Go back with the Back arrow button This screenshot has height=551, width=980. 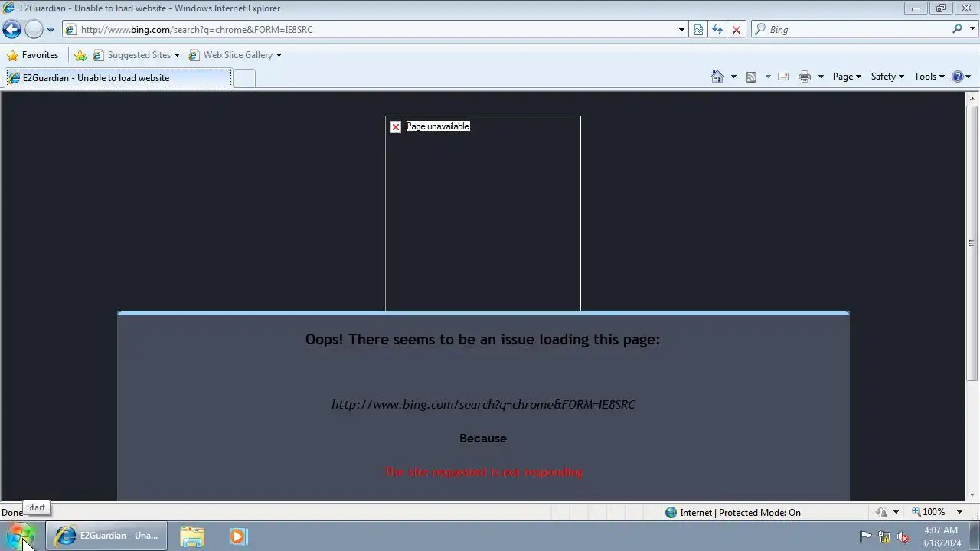point(11,30)
